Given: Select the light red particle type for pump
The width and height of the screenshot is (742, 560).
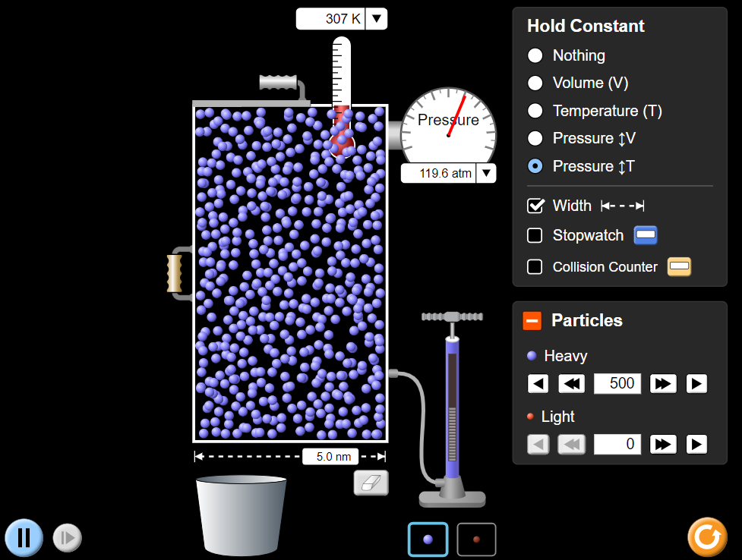Looking at the screenshot, I should pyautogui.click(x=476, y=540).
